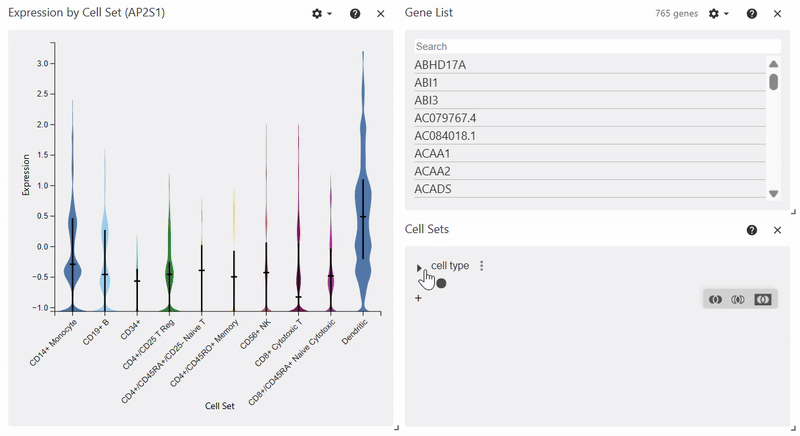Click the Cell Sets help icon
The height and width of the screenshot is (436, 800).
point(752,230)
